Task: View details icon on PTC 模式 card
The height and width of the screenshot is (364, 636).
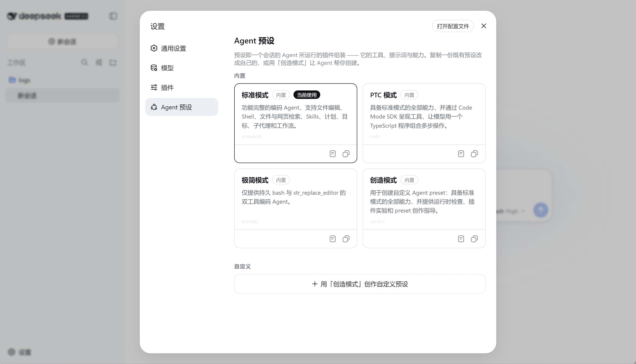Action: tap(461, 154)
